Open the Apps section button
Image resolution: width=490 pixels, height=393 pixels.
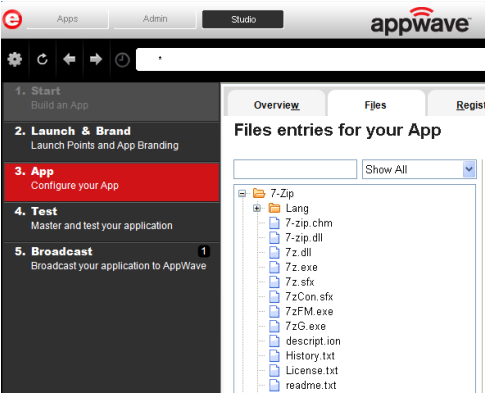(x=68, y=19)
